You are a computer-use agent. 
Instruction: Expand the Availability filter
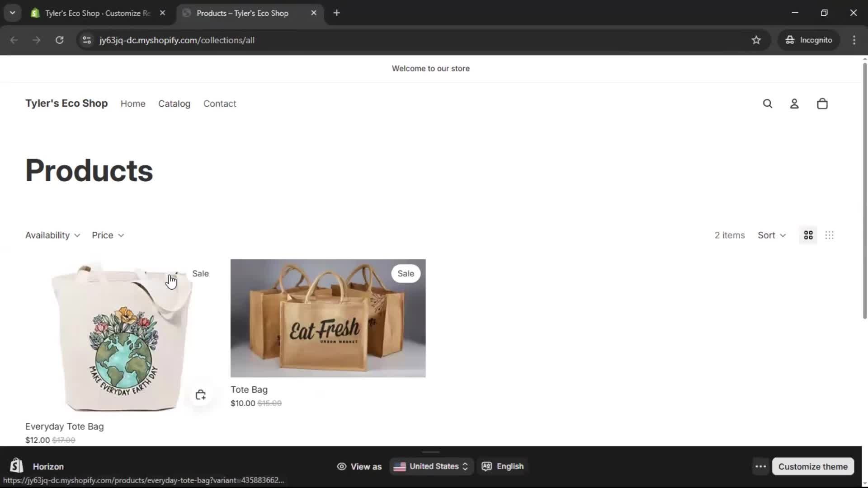point(52,235)
